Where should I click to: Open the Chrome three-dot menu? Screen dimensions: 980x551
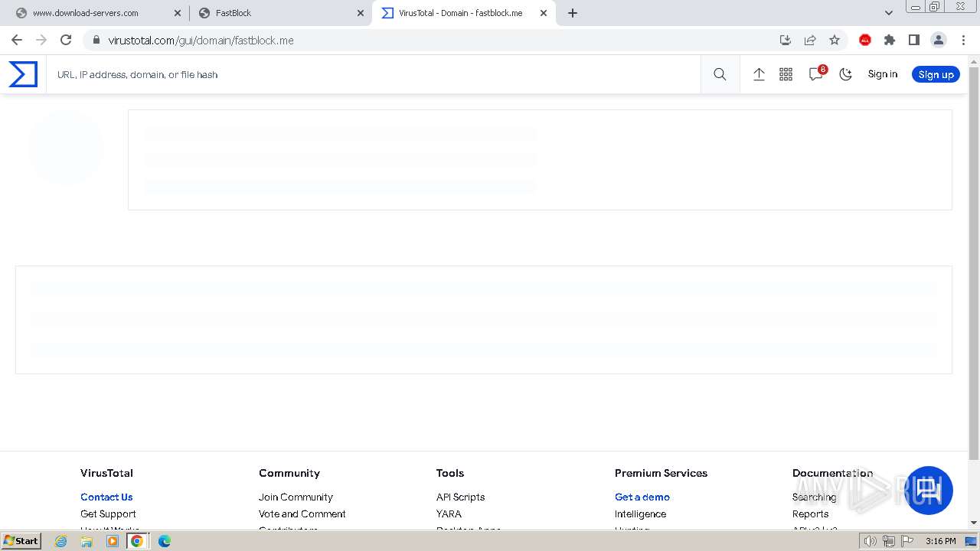963,40
